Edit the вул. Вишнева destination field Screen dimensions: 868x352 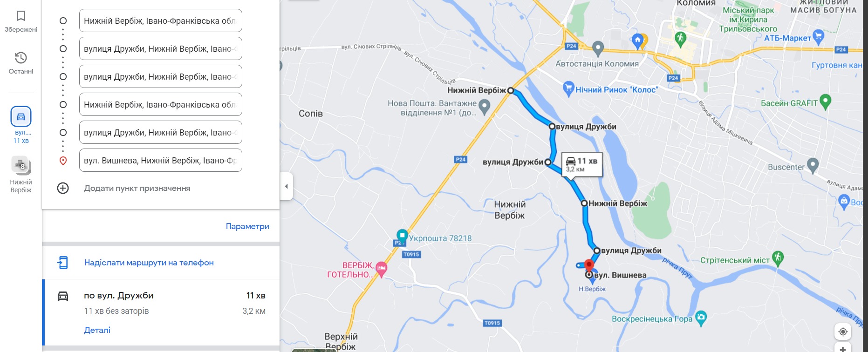(161, 160)
